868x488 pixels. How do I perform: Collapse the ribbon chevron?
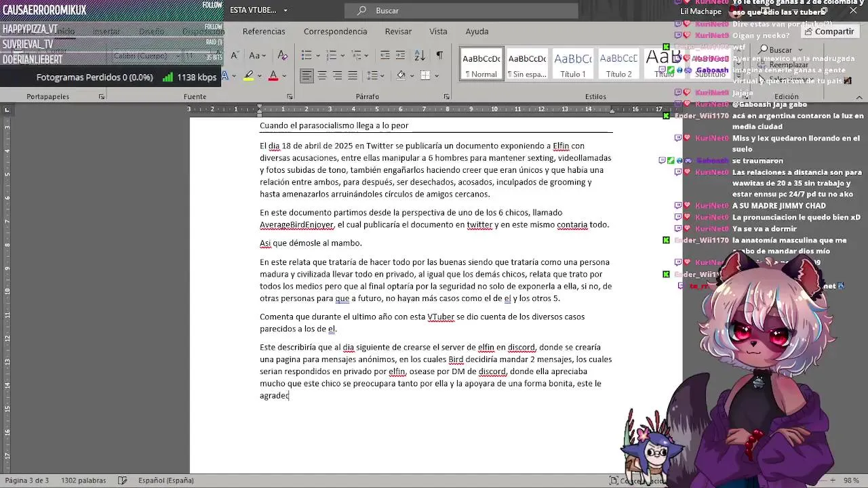(859, 97)
